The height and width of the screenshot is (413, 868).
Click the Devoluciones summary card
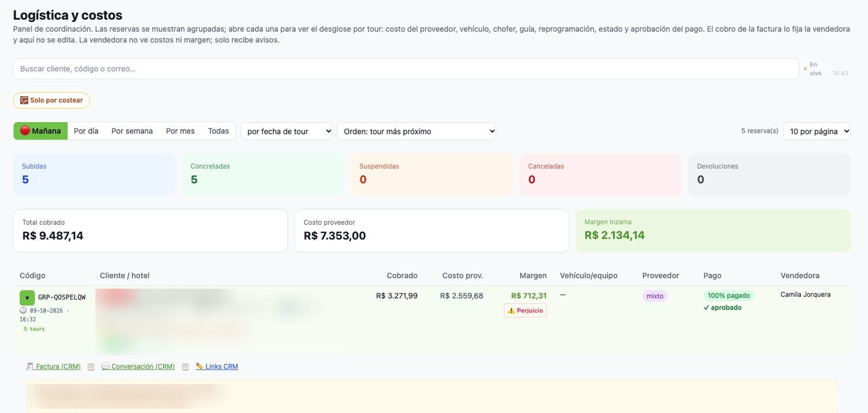pyautogui.click(x=769, y=174)
